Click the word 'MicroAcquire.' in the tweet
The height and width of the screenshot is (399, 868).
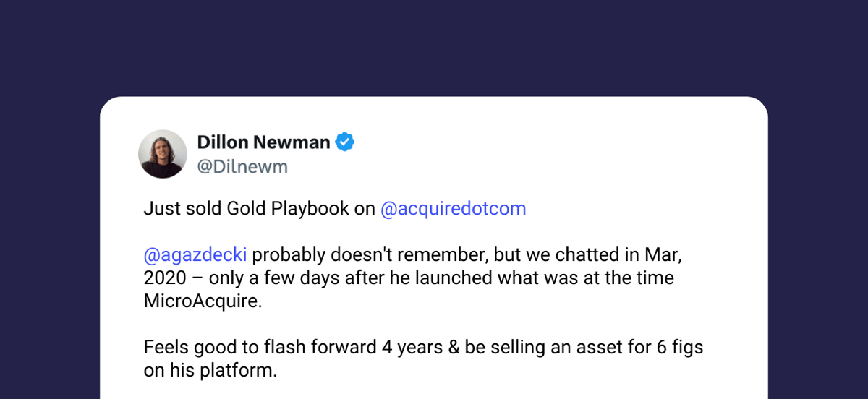click(x=202, y=301)
